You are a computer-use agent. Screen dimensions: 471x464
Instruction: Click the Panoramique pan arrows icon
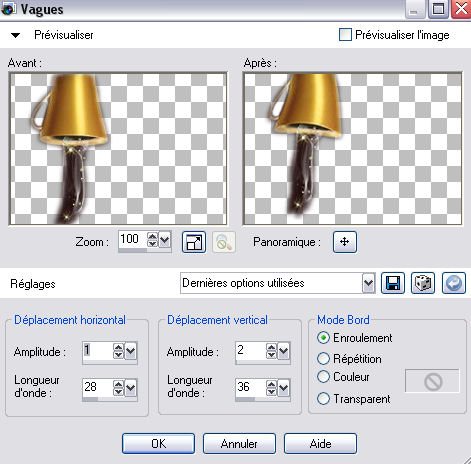tap(345, 242)
